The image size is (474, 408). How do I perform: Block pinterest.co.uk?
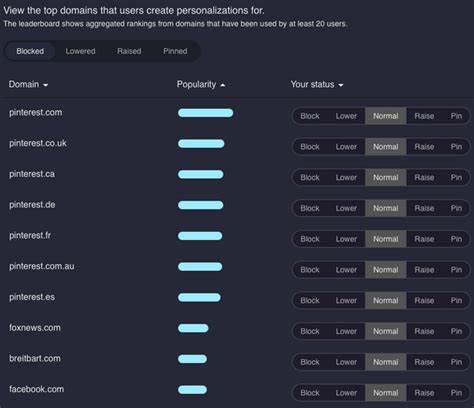coord(310,147)
